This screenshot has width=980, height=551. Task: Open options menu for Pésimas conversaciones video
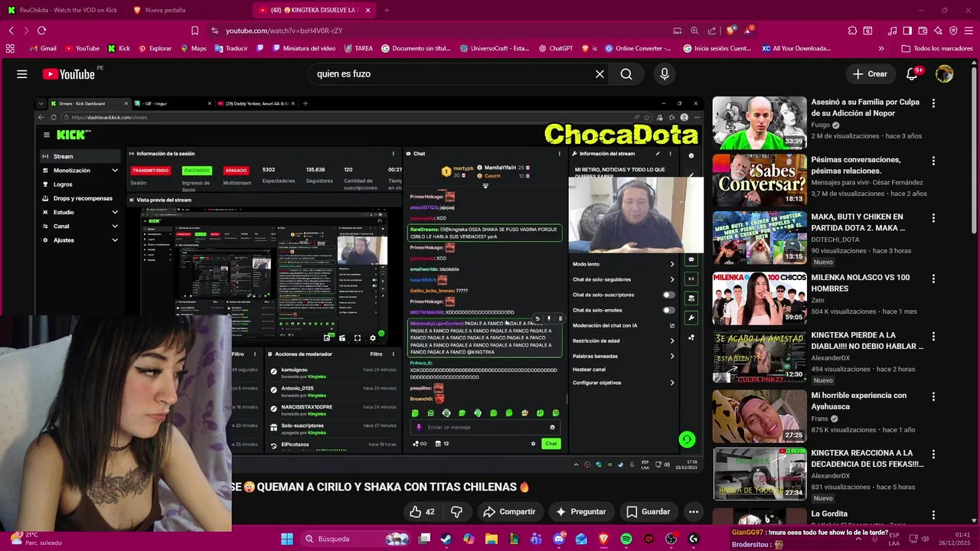pyautogui.click(x=933, y=161)
